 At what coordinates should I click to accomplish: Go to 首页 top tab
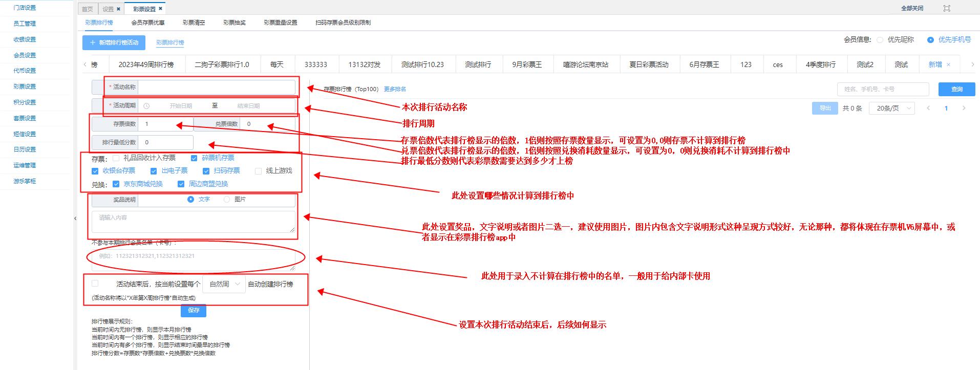point(88,9)
